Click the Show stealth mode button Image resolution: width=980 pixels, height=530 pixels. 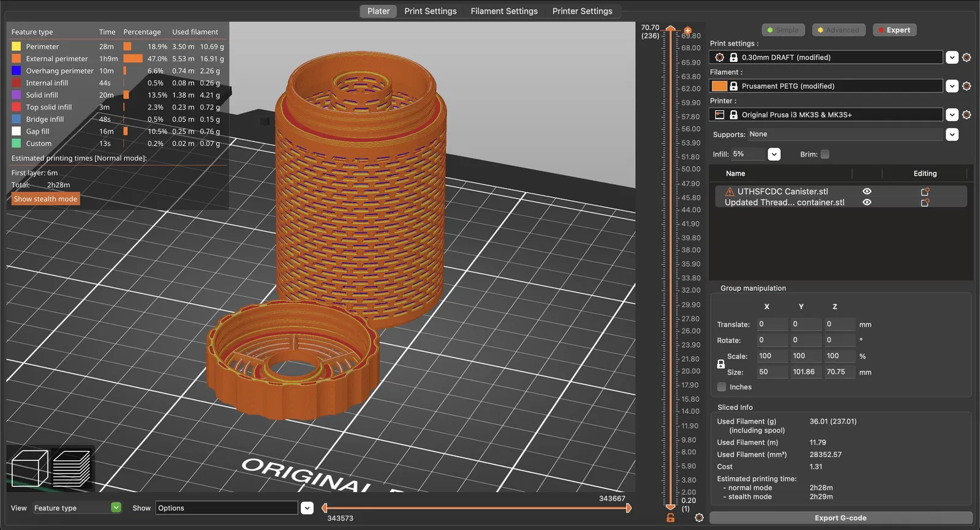coord(45,199)
